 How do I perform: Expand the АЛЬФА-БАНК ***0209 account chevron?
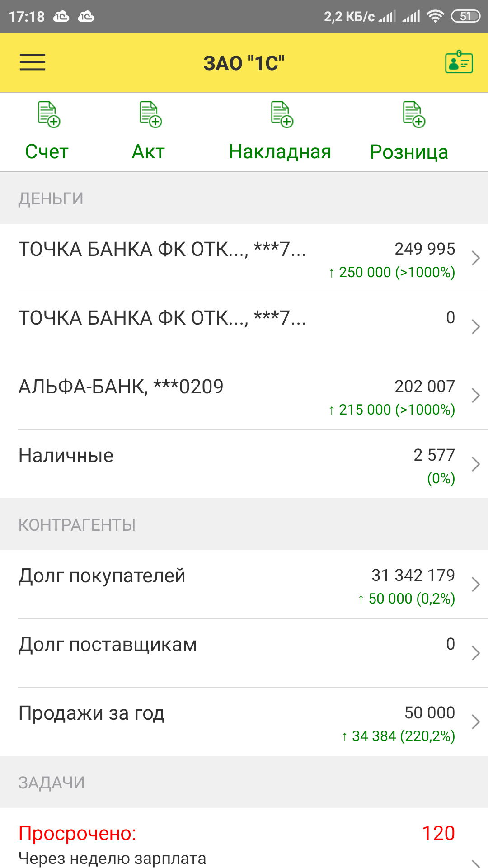pos(475,396)
